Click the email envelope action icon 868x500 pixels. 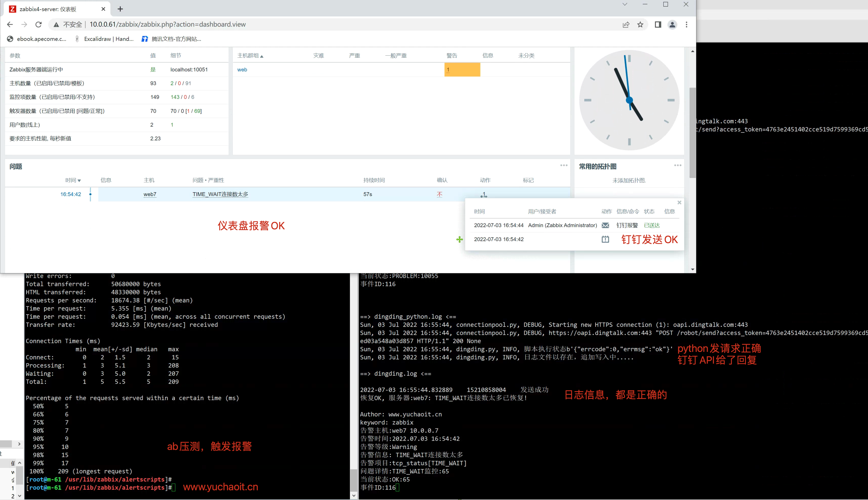point(605,225)
